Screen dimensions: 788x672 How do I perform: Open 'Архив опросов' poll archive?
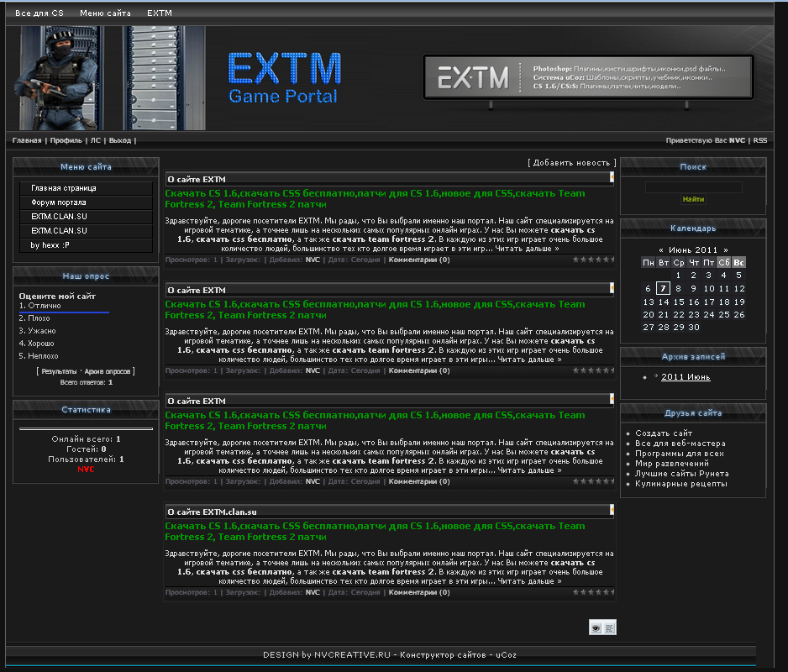107,371
